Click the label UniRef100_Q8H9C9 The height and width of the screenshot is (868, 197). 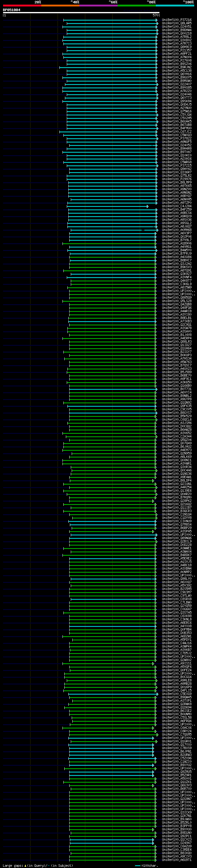(x=177, y=47)
